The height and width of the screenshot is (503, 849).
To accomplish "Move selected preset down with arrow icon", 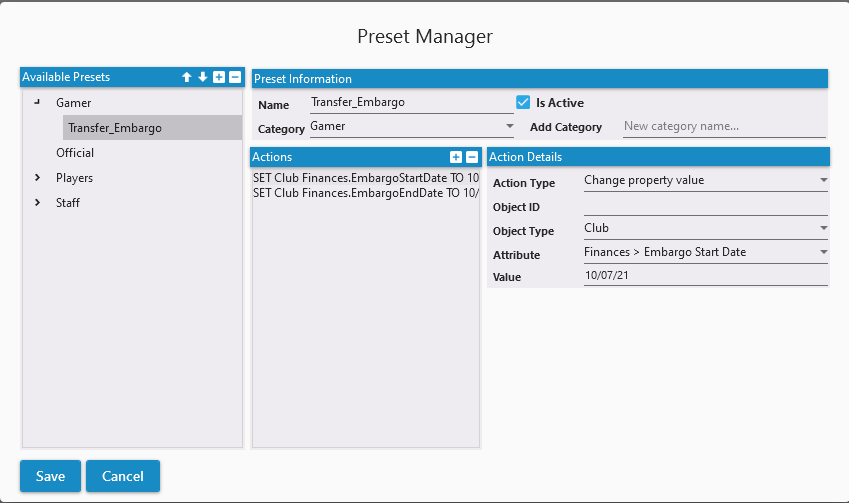I will (x=202, y=77).
